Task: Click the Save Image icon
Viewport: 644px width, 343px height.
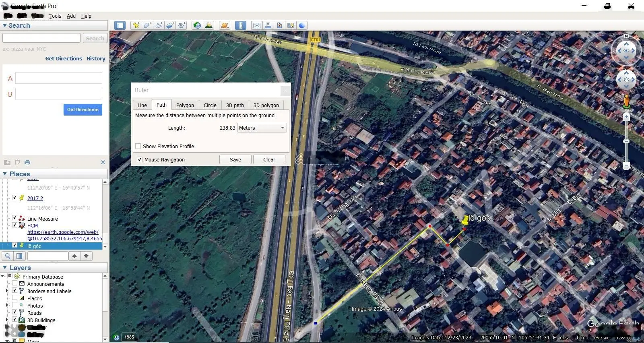Action: click(279, 25)
